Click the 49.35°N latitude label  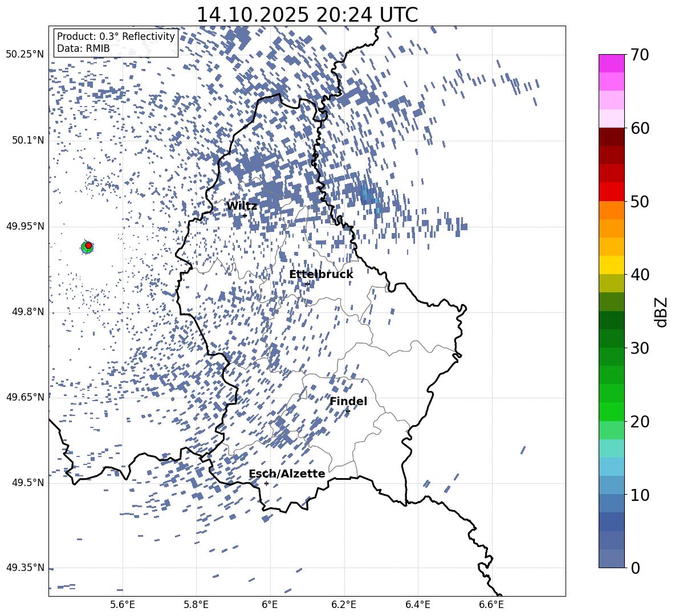coord(25,568)
